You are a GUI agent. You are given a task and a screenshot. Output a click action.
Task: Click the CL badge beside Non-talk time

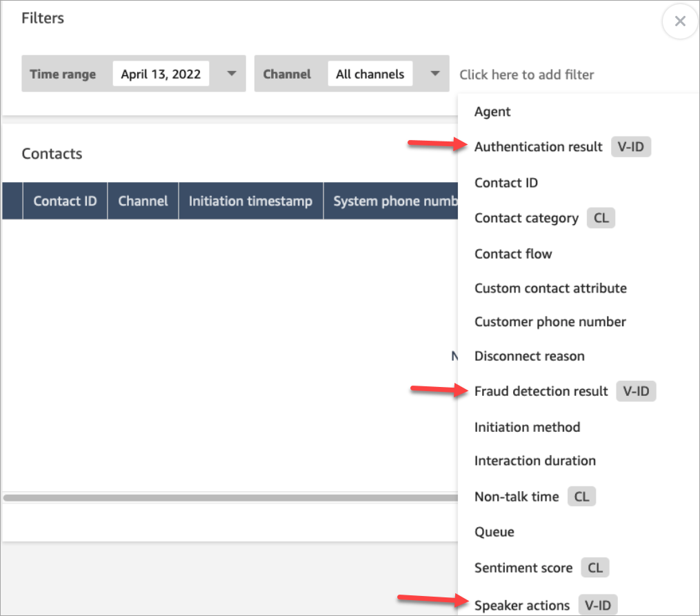click(x=581, y=496)
